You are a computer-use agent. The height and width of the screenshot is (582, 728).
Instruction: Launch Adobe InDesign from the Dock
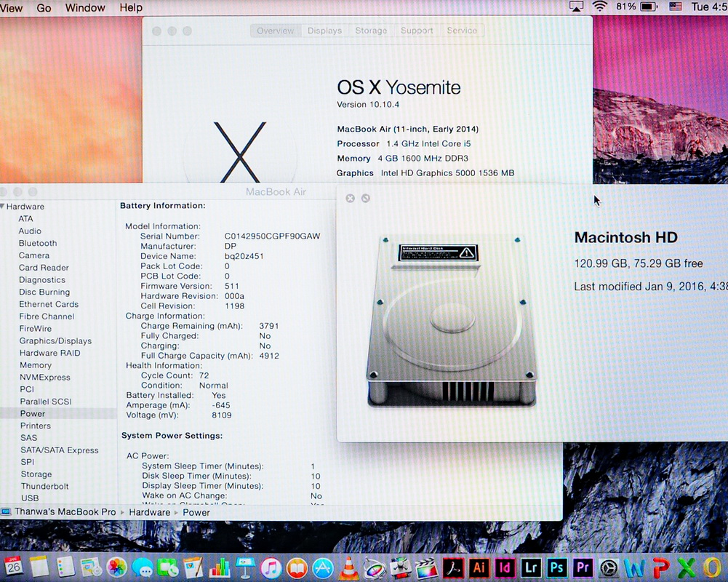[x=505, y=567]
